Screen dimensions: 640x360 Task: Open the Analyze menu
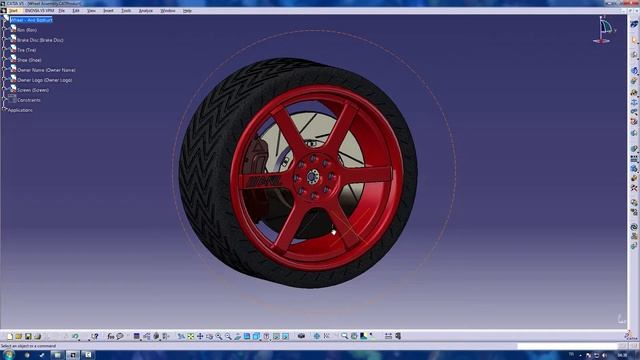(146, 11)
